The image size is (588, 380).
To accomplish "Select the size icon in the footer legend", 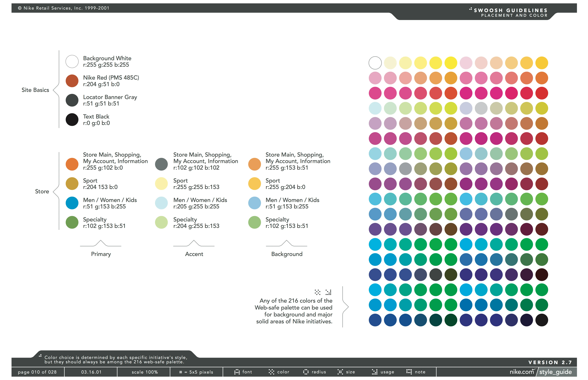I will coord(340,372).
